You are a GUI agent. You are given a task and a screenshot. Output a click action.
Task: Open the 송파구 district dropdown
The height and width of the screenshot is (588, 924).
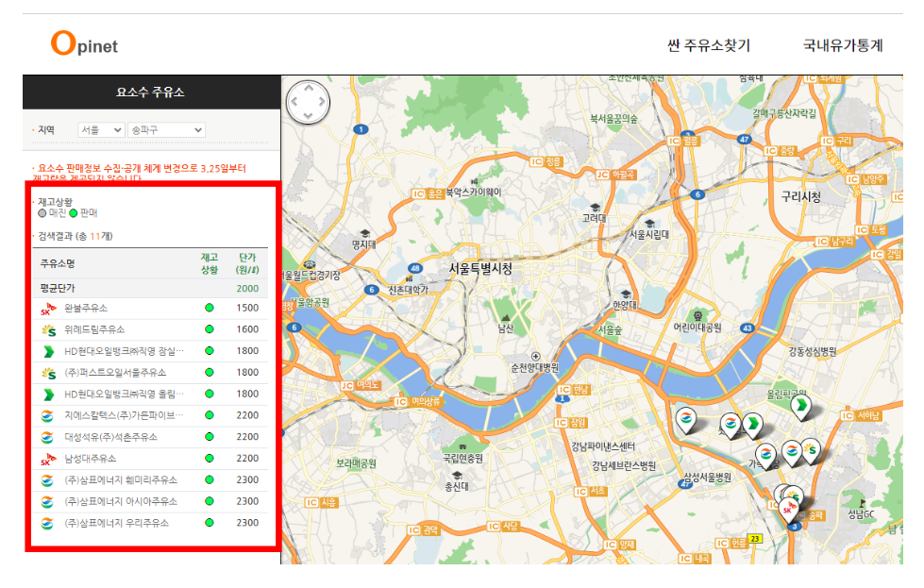(x=166, y=129)
